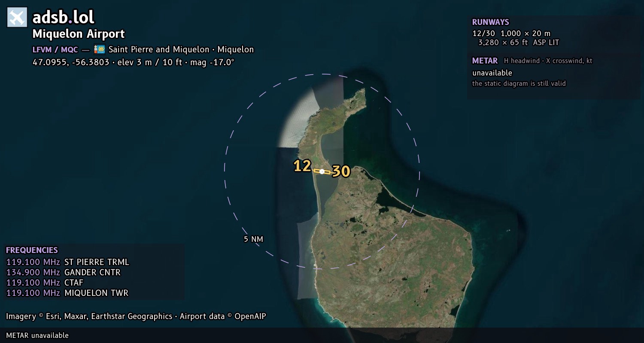Click the adsb.lol airplane logo icon

(x=17, y=18)
